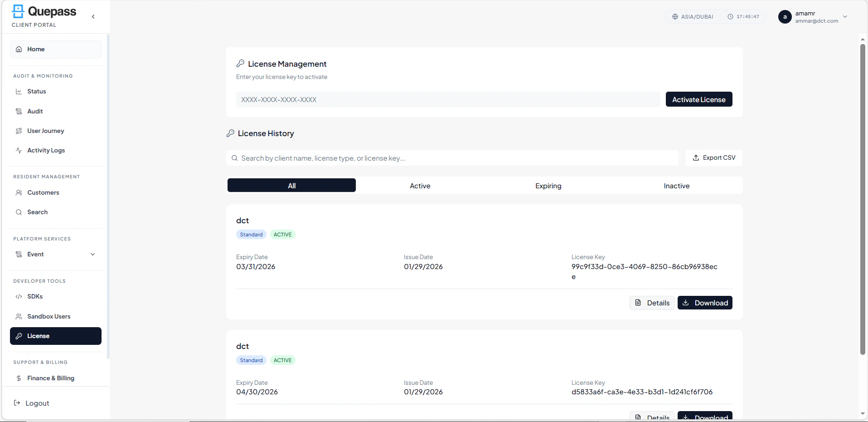
Task: Switch to the Active licenses tab
Action: [x=420, y=186]
